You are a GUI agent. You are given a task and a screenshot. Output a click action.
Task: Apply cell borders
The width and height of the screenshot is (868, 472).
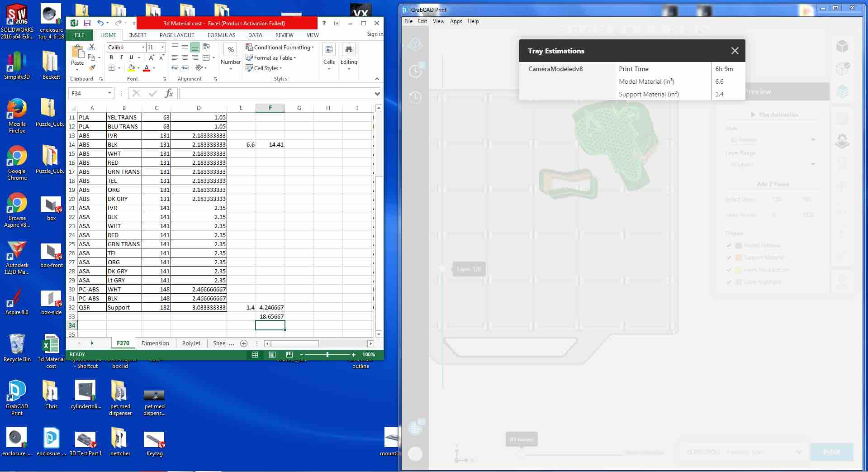(x=112, y=68)
